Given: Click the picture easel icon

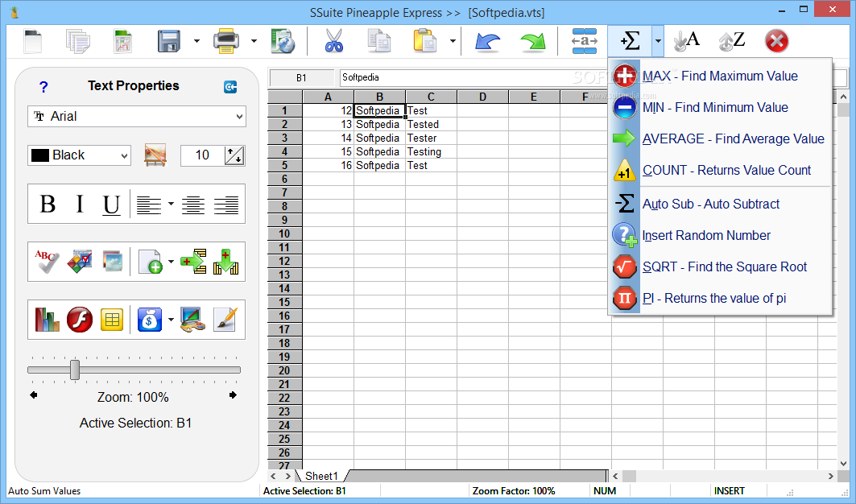Looking at the screenshot, I should (x=155, y=155).
